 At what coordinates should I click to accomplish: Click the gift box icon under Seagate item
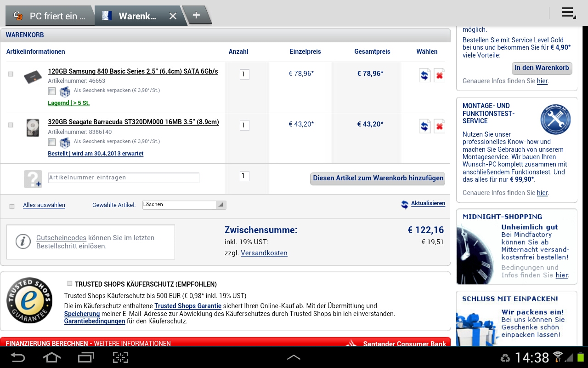[x=65, y=143]
